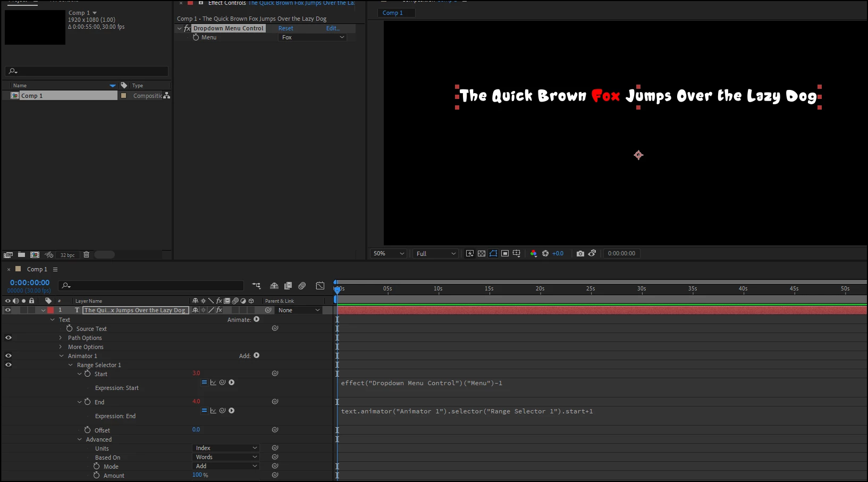Switch to the Comp 1 viewer tab
Screen dimensions: 868x482
point(393,13)
